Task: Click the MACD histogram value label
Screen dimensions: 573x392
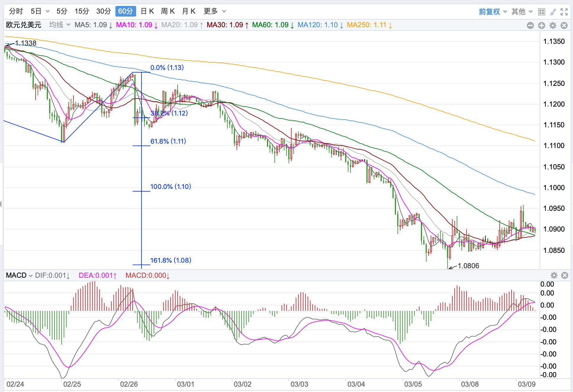Action: [148, 275]
